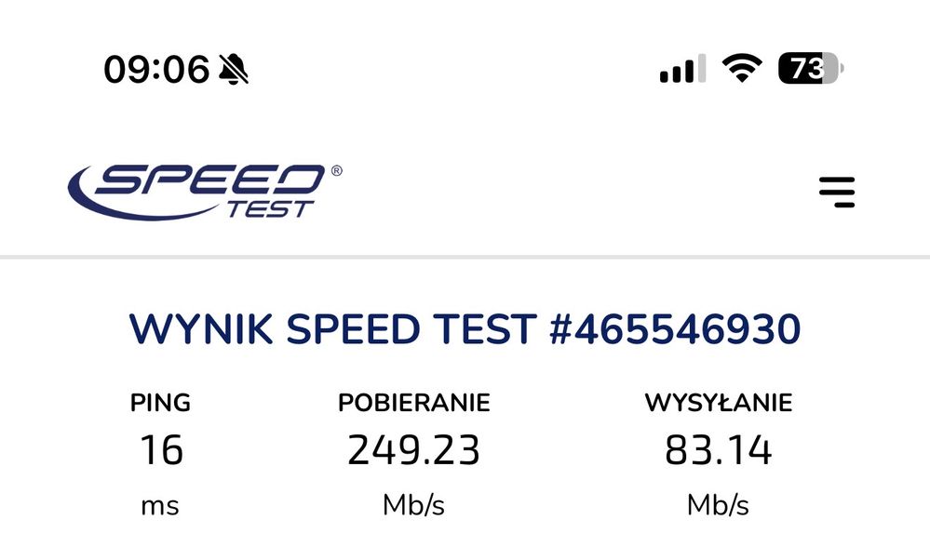Select the PING label
This screenshot has height=560, width=930.
coord(160,403)
